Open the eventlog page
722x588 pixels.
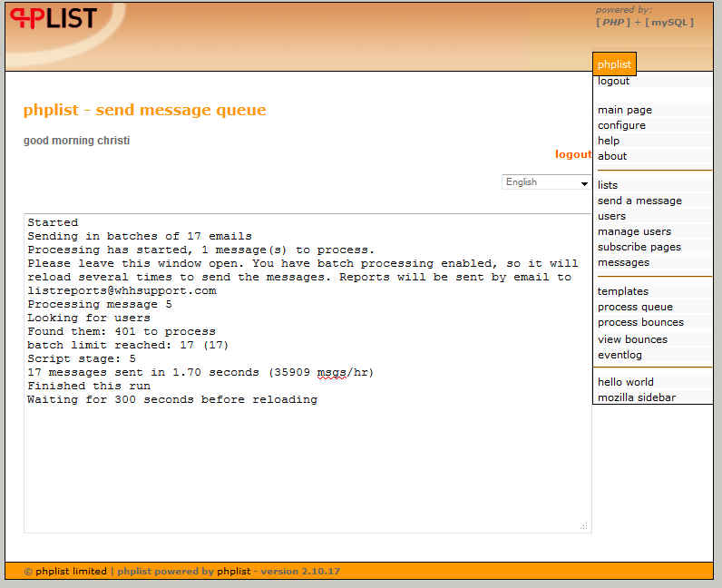click(620, 355)
